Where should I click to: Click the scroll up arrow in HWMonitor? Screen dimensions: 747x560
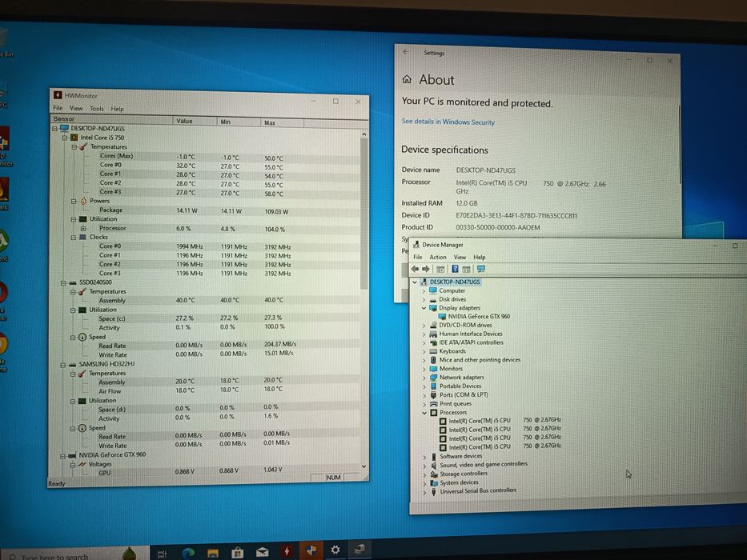point(364,134)
